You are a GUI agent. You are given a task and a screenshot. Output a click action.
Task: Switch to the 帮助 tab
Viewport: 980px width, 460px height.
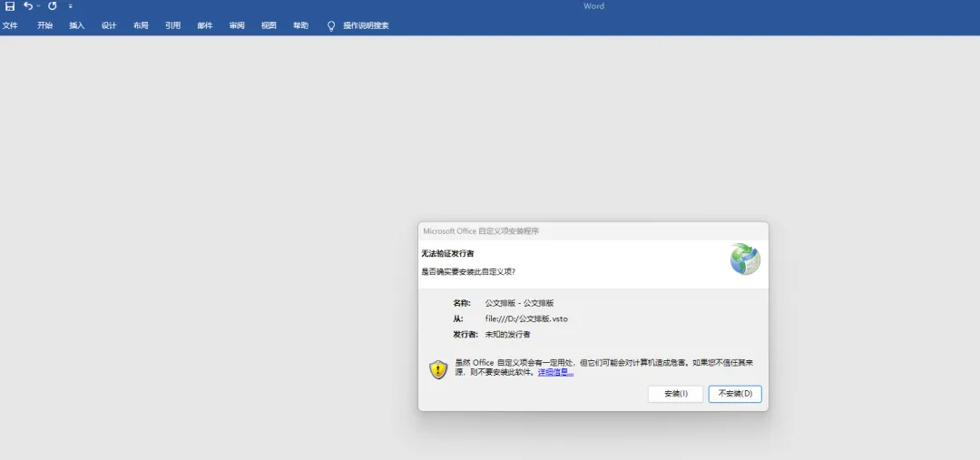[x=300, y=25]
